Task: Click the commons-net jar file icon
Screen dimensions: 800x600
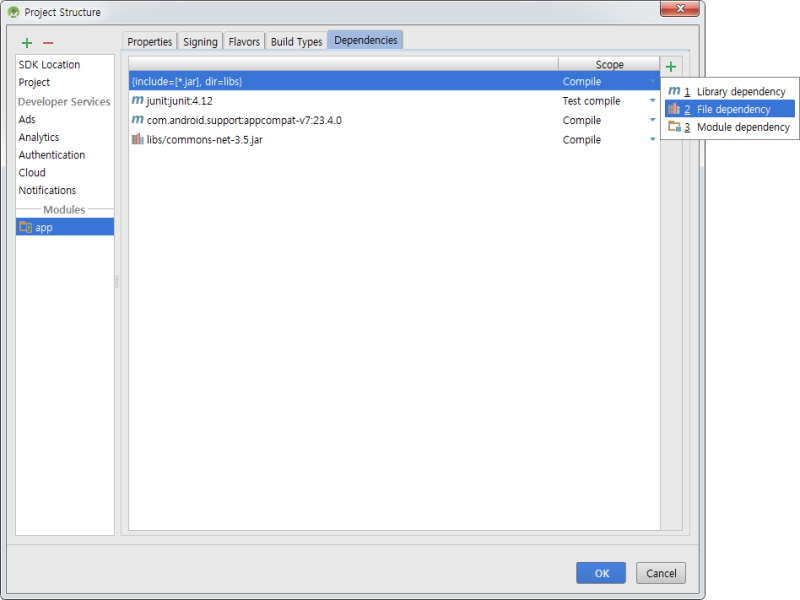Action: 137,139
